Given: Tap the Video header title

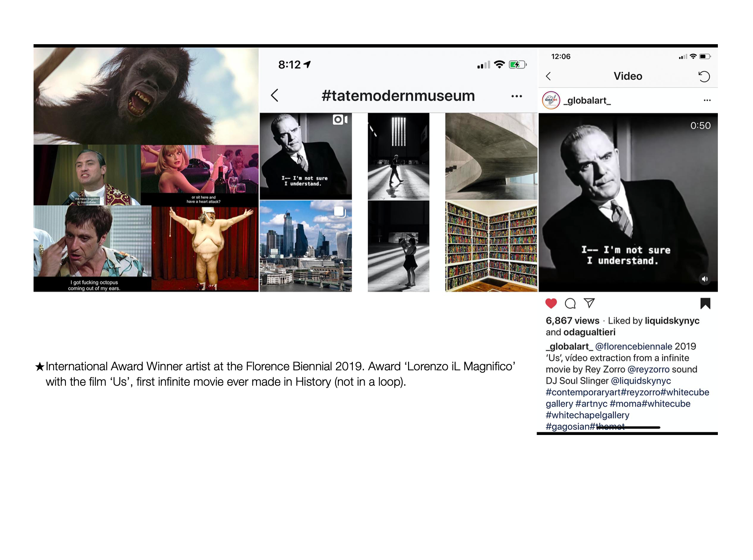Looking at the screenshot, I should click(627, 76).
